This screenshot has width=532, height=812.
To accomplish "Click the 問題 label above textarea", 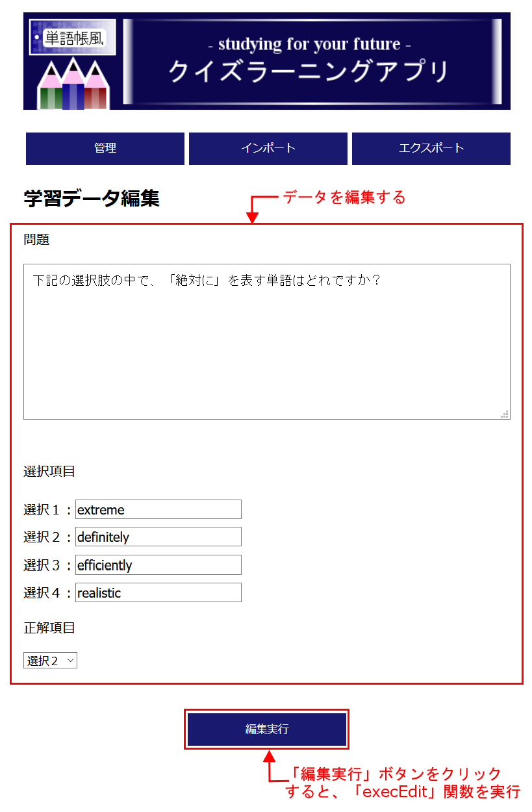I will [37, 240].
